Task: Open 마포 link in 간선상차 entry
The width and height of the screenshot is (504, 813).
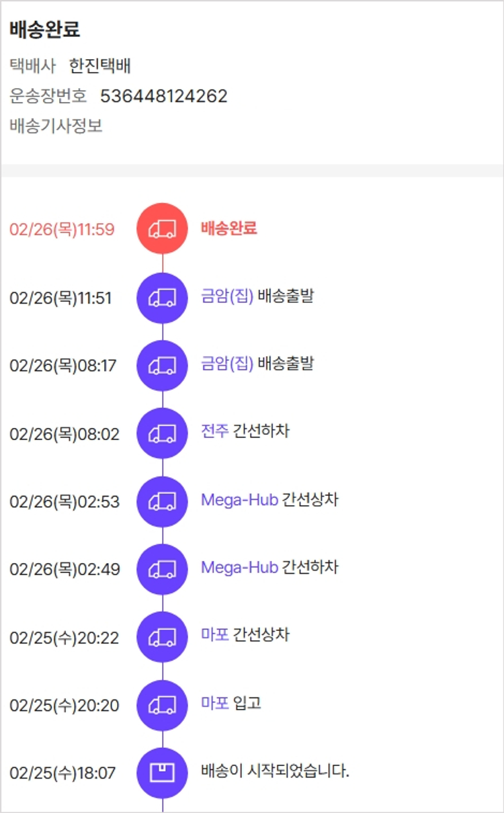Action: 214,635
